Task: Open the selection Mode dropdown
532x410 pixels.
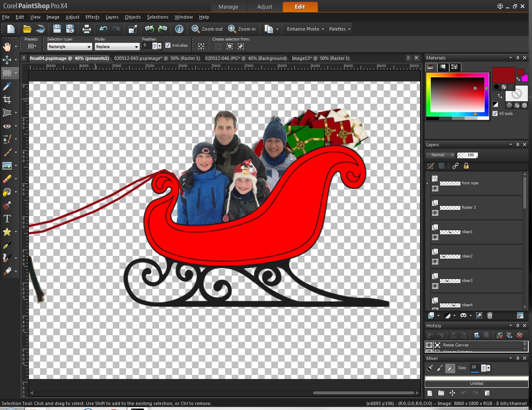Action: pos(117,47)
